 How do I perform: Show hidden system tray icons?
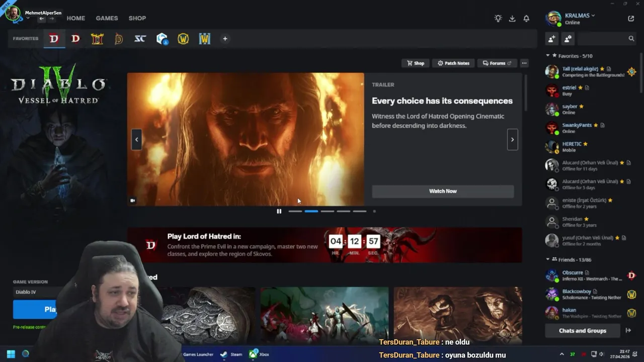[561, 354]
